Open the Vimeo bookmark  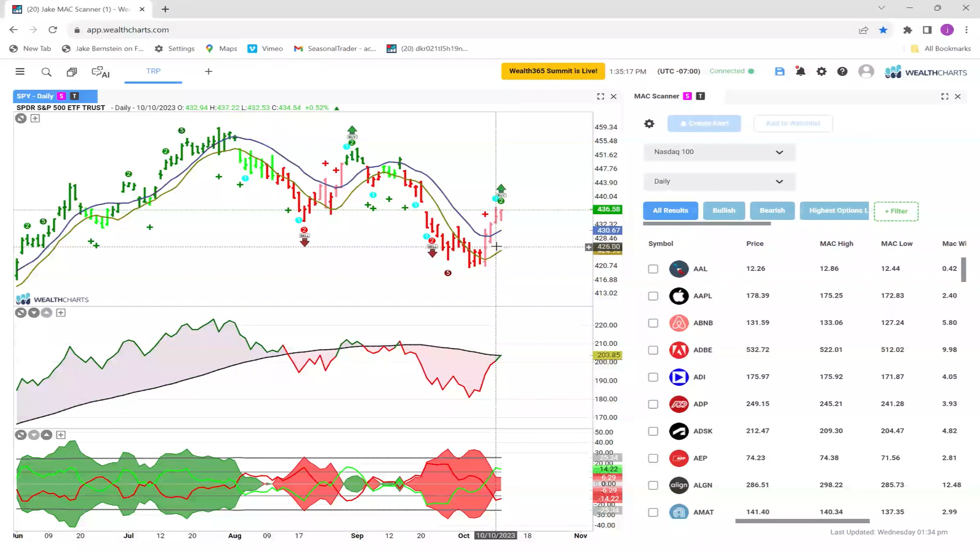coord(265,48)
